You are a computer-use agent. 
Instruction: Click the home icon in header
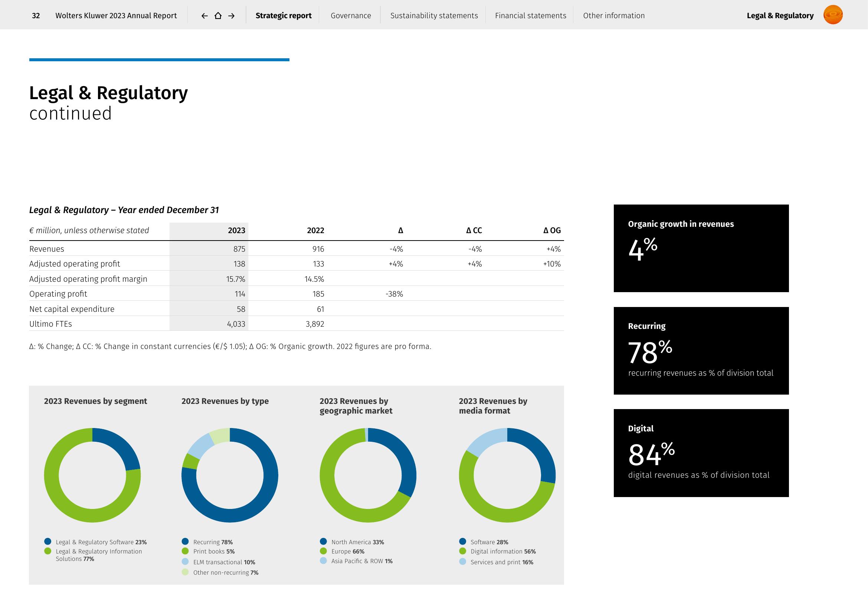(218, 16)
